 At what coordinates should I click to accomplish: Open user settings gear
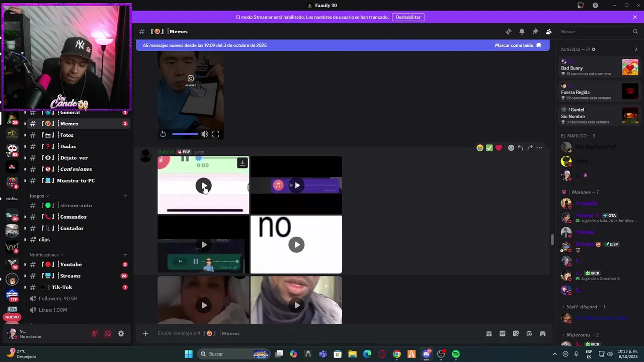121,333
